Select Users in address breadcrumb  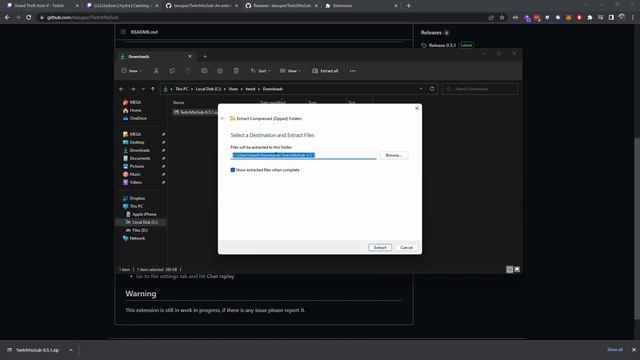233,89
